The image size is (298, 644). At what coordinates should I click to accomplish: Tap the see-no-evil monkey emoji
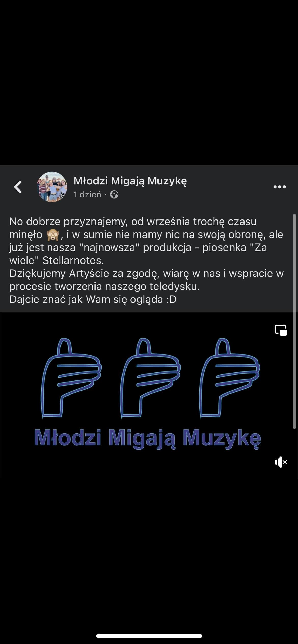(x=53, y=235)
